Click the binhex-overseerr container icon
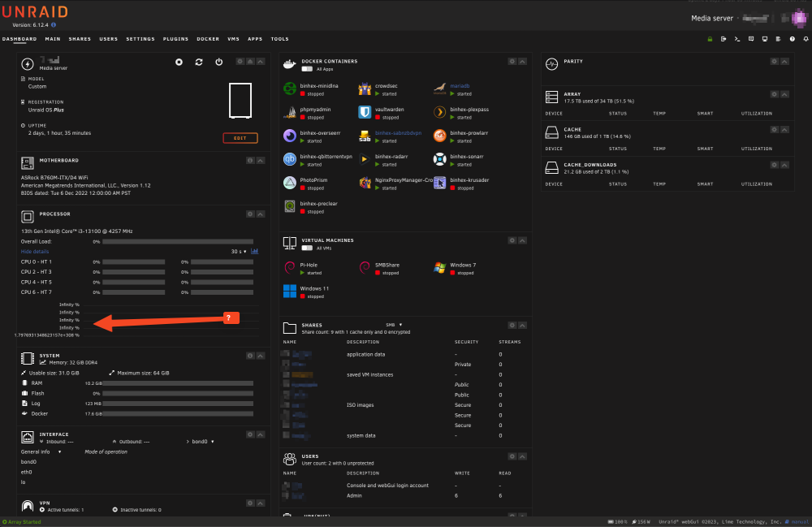 coord(290,136)
